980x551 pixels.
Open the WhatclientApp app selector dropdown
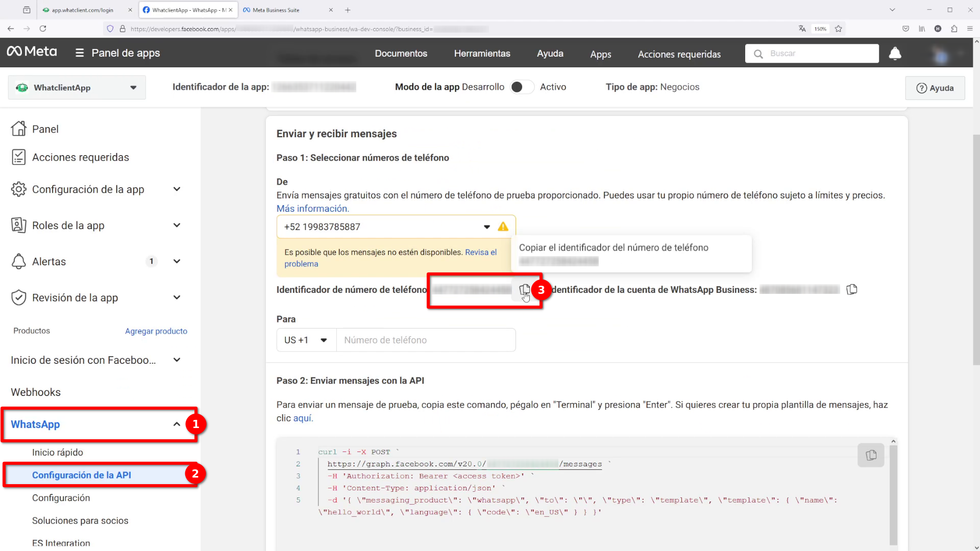(77, 87)
